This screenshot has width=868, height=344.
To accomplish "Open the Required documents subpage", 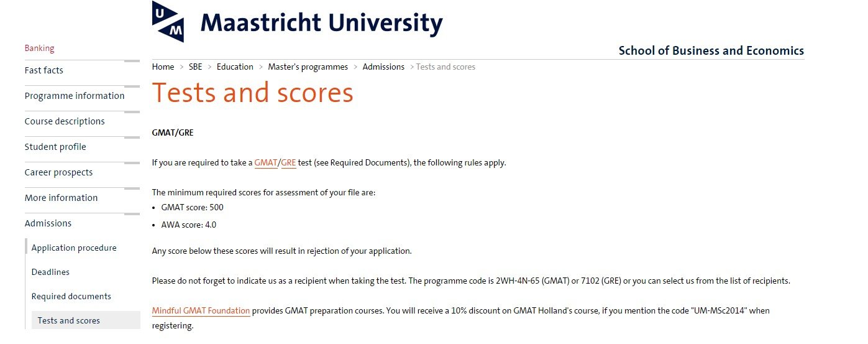I will click(x=71, y=296).
